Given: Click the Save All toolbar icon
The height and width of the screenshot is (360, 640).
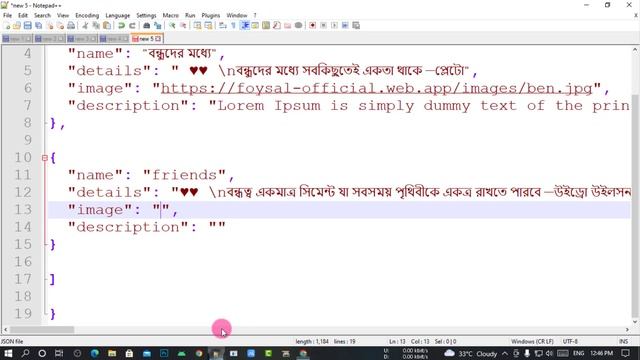Looking at the screenshot, I should (38, 26).
